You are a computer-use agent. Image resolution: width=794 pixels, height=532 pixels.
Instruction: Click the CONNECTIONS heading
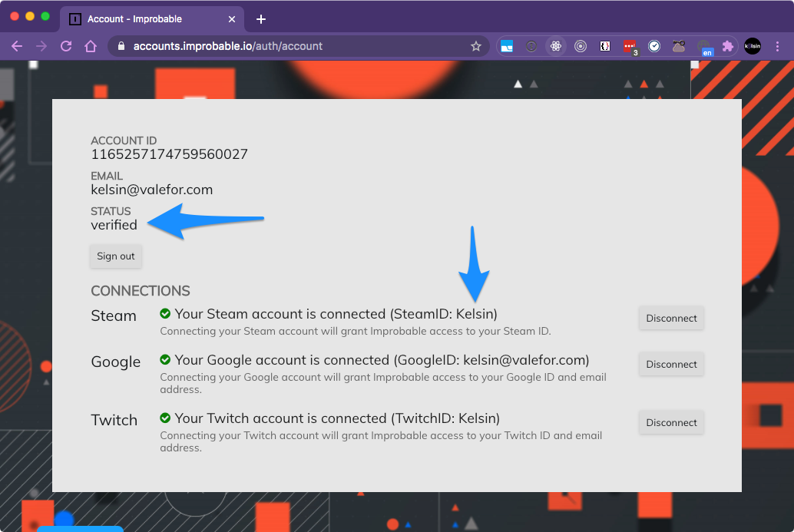click(141, 291)
